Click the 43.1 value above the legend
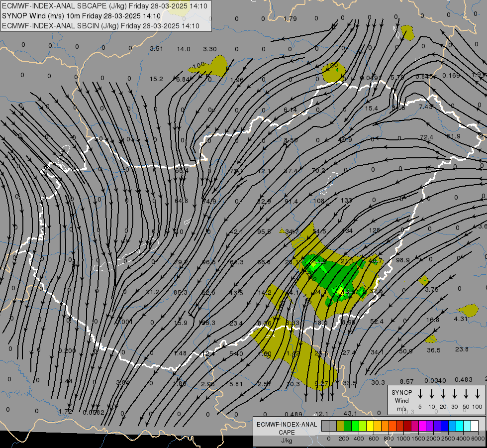Viewport: 487px width, 448px height. pos(350,414)
